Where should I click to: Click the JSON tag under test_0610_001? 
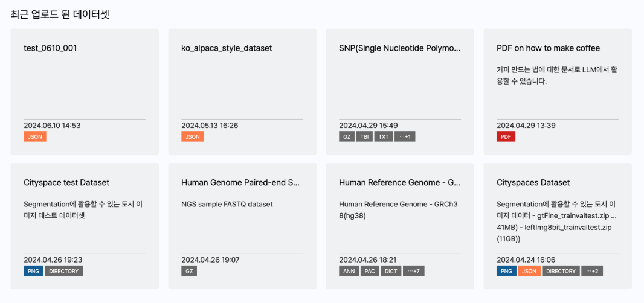point(35,137)
